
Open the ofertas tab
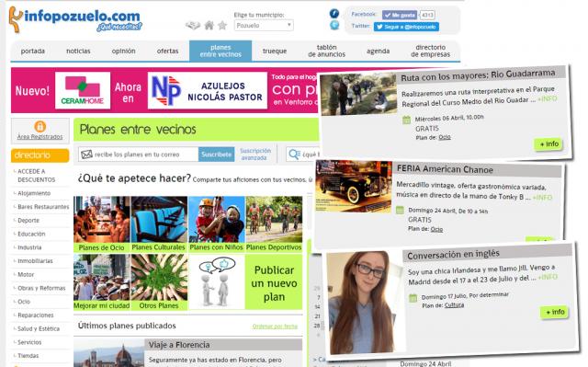point(167,51)
